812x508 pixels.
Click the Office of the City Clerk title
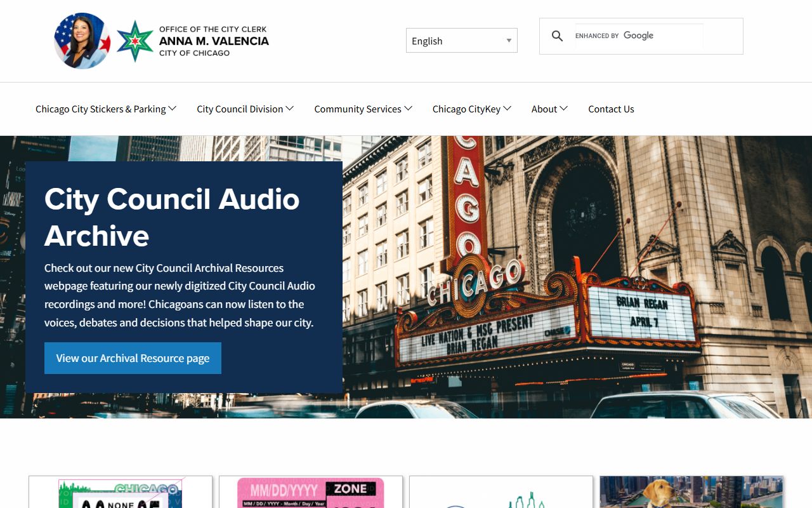point(214,41)
